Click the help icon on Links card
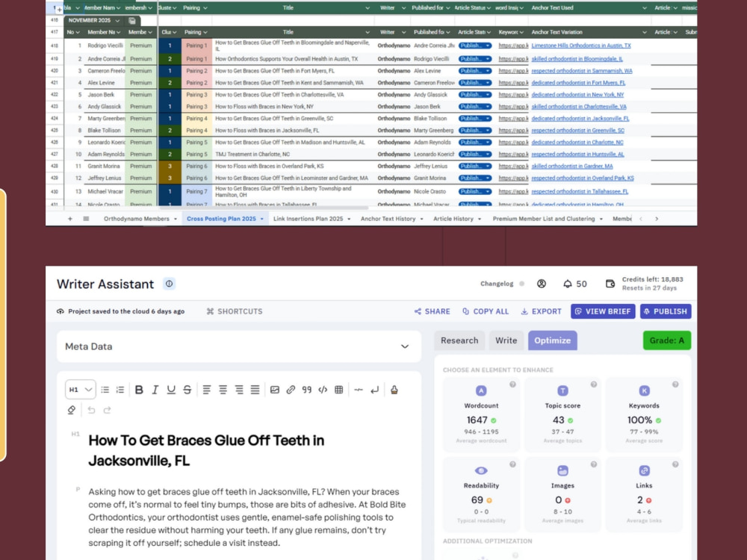This screenshot has width=747, height=560. coord(675,464)
